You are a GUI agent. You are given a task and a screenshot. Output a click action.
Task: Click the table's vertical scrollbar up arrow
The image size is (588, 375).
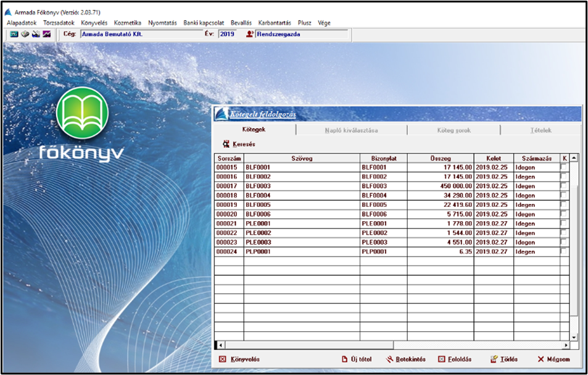574,158
